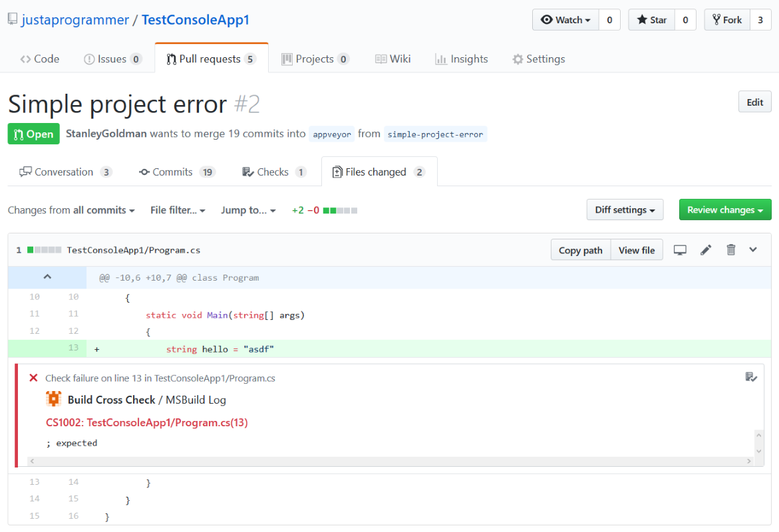Click the repository book icon beside justaprogrammer
The image size is (779, 532).
[x=13, y=19]
